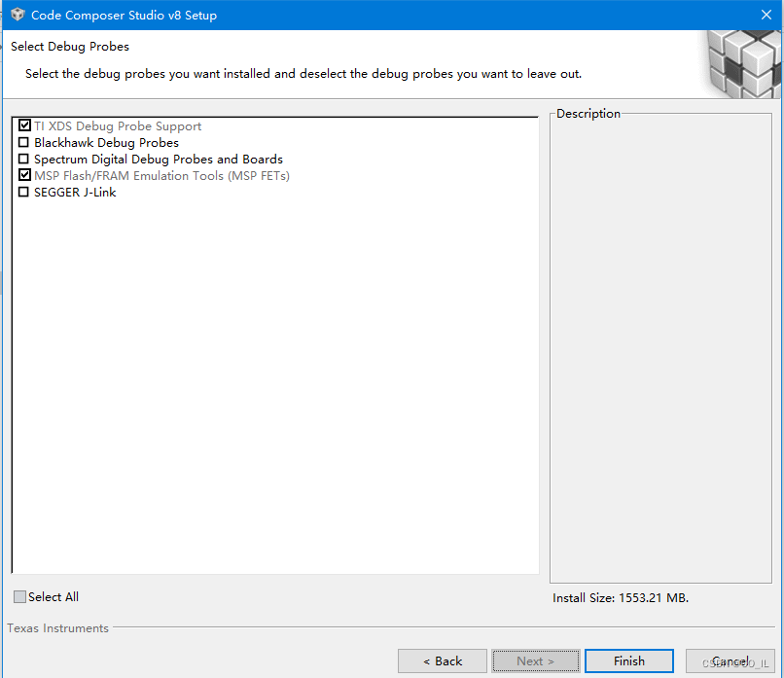Click the 'Select Debug Probes' heading
This screenshot has height=678, width=784.
click(70, 47)
